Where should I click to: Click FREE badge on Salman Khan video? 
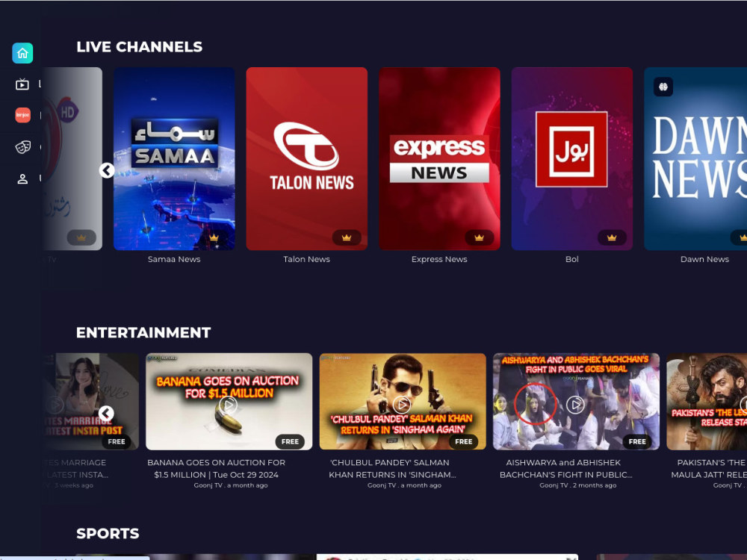pos(464,441)
